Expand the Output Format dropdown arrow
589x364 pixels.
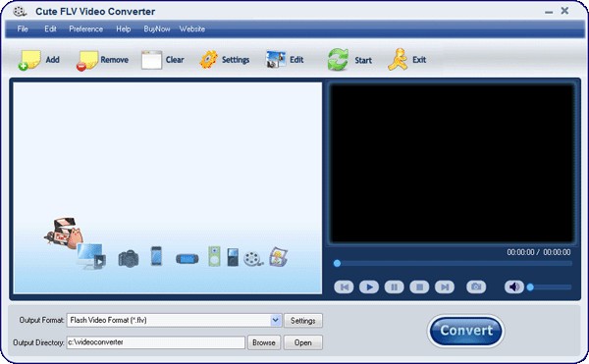(275, 320)
